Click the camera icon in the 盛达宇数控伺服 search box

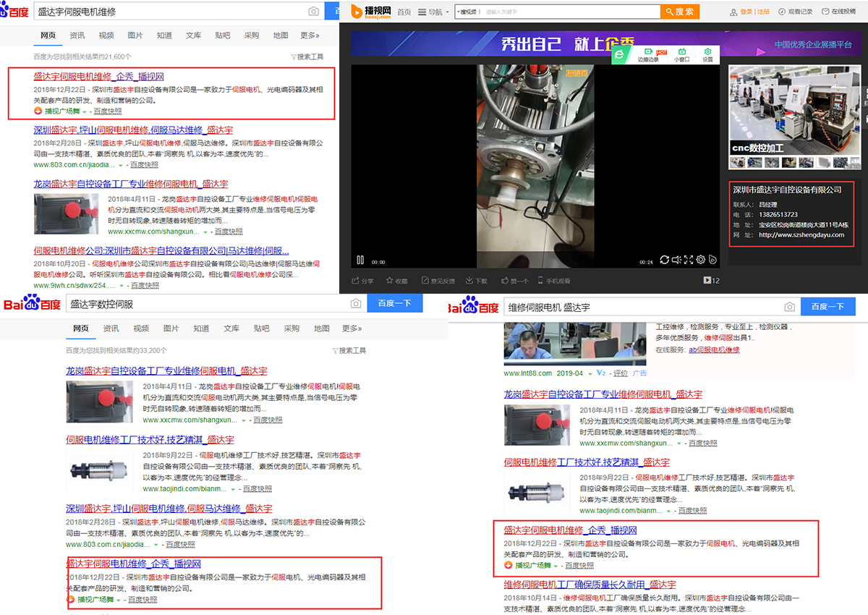(356, 305)
